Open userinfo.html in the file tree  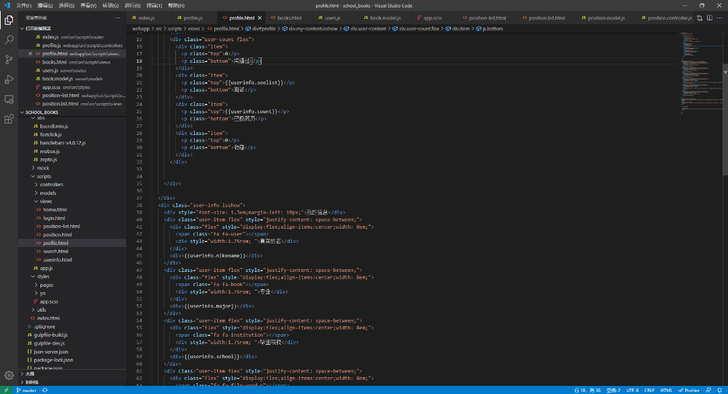(x=57, y=260)
